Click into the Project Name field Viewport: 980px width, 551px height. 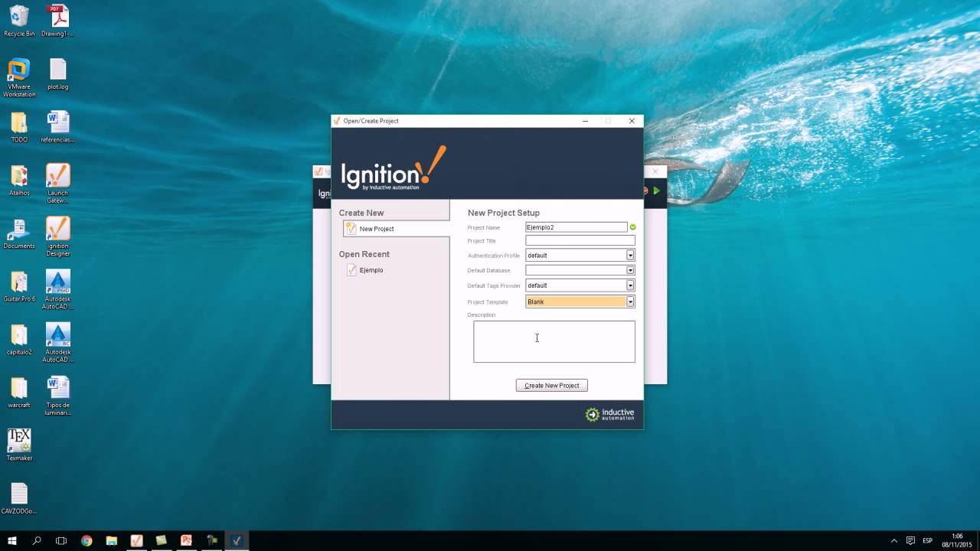[x=576, y=227]
